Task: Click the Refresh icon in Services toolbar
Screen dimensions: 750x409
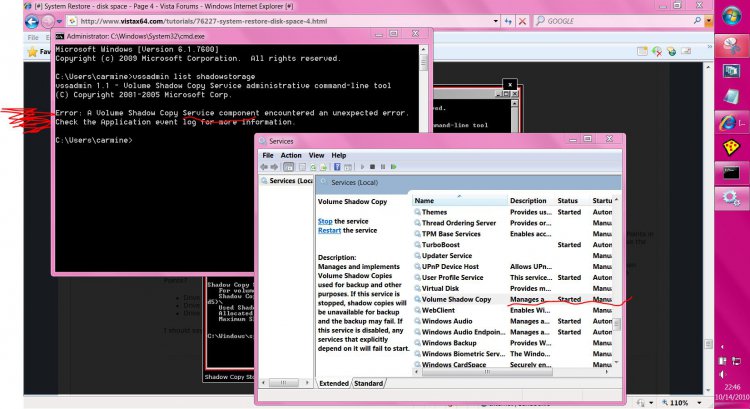Action: [x=313, y=166]
